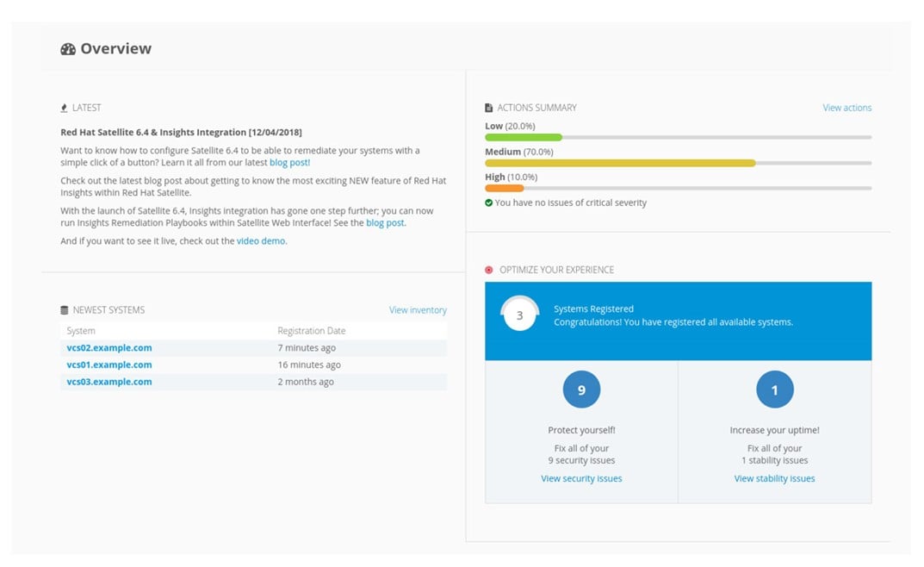
Task: Click the Overview dashboard gauge icon
Action: click(x=68, y=49)
